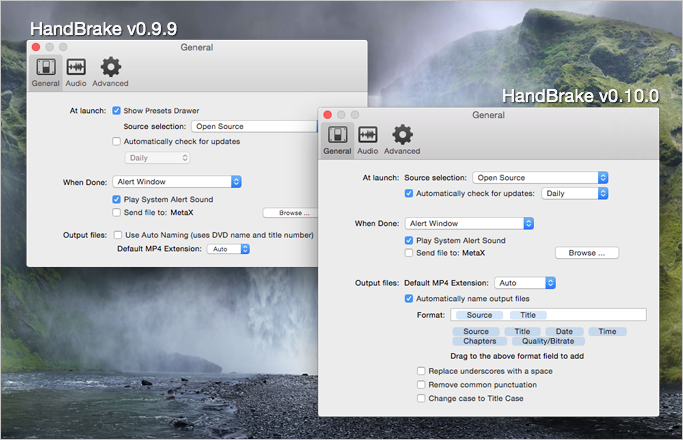Screen dimensions: 683x440
Task: Pick the Source token from available tokens
Action: point(476,332)
